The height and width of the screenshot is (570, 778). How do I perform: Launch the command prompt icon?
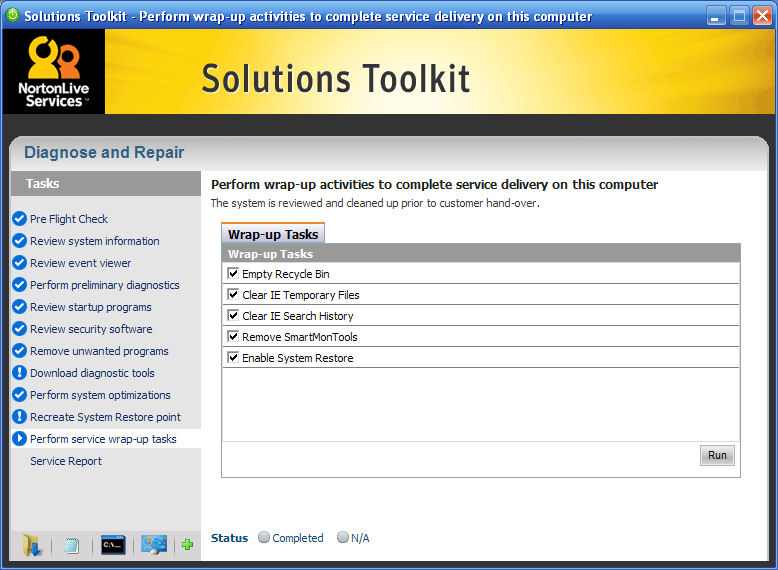pyautogui.click(x=113, y=545)
